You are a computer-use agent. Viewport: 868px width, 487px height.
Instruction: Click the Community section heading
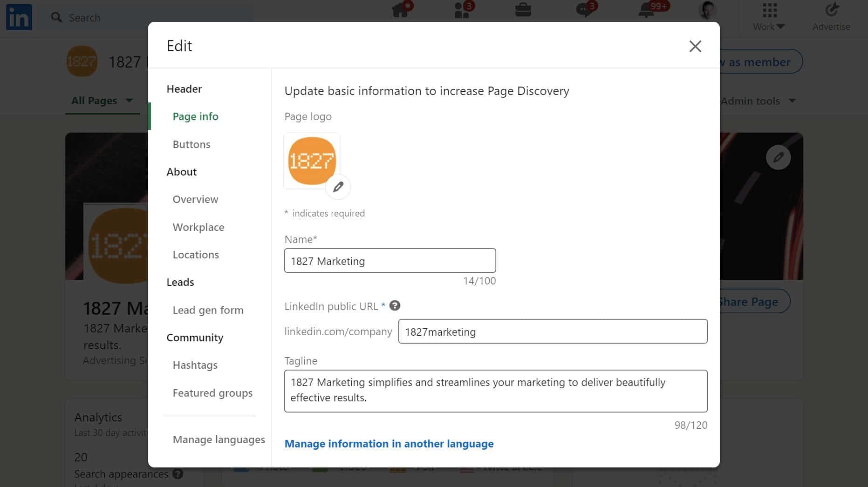coord(195,338)
